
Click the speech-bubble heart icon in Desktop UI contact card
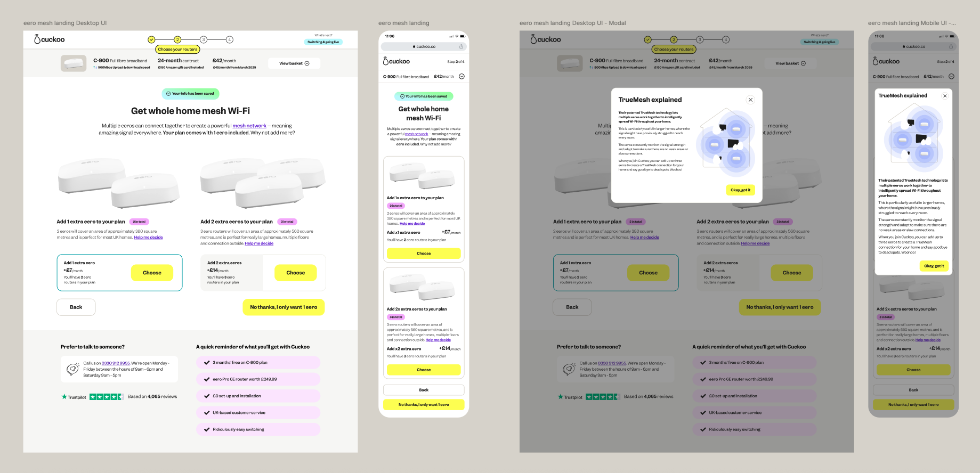73,369
